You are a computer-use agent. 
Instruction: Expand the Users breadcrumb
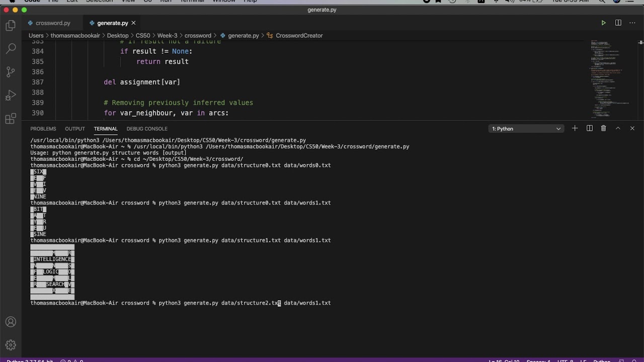pyautogui.click(x=36, y=36)
